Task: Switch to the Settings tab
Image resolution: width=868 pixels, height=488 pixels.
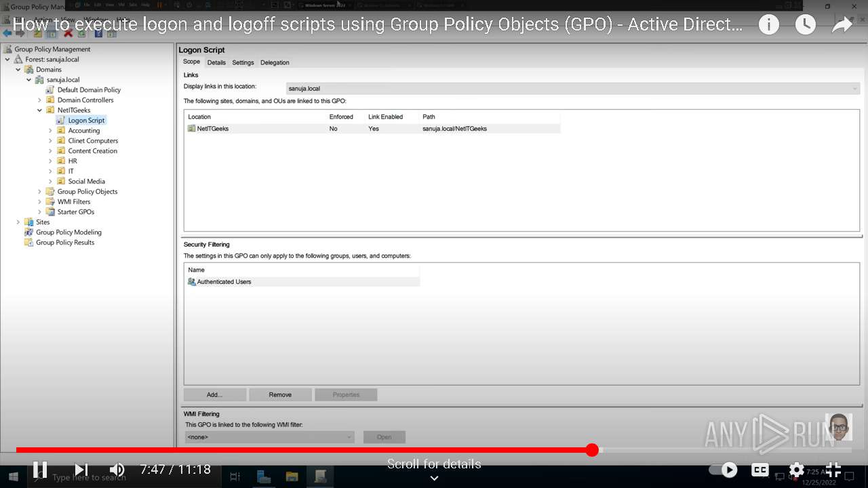Action: [x=243, y=62]
